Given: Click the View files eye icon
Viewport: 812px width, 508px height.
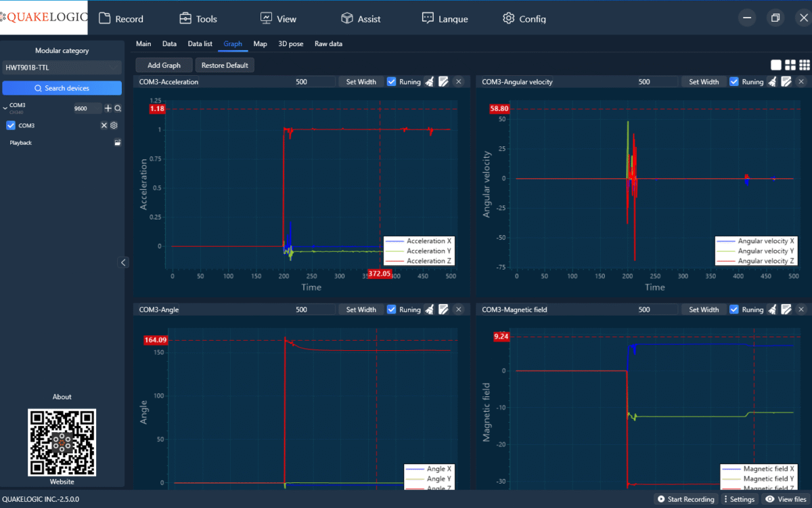Looking at the screenshot, I should click(x=769, y=499).
